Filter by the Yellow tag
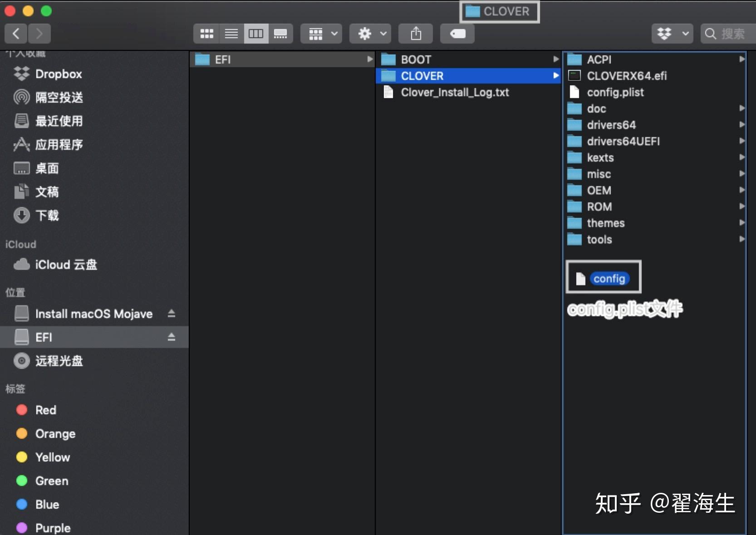 tap(94, 457)
